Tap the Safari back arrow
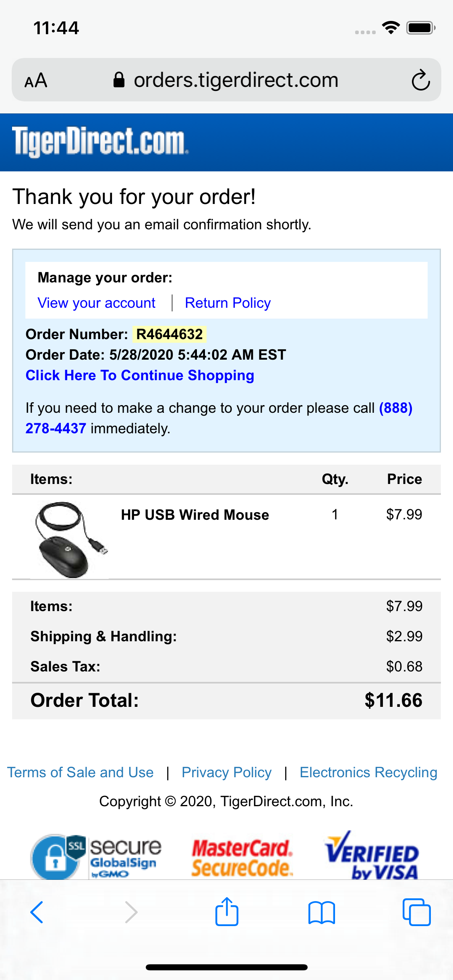 [x=37, y=912]
